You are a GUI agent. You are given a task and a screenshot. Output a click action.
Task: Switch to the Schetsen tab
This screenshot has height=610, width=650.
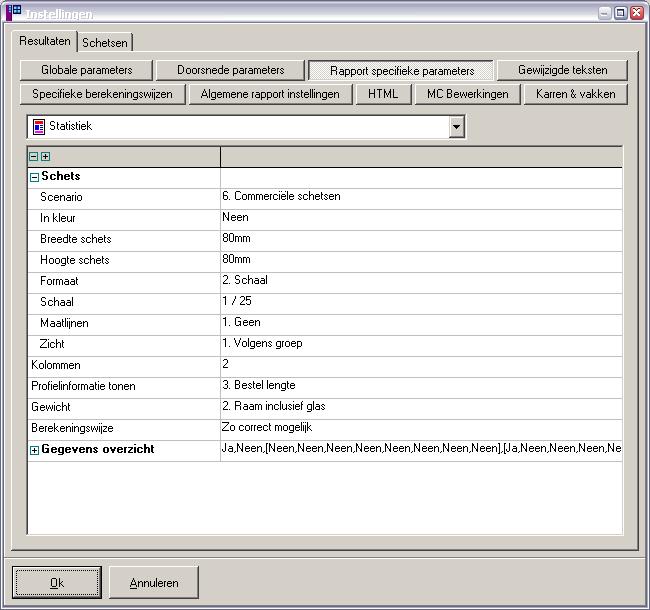click(x=105, y=43)
